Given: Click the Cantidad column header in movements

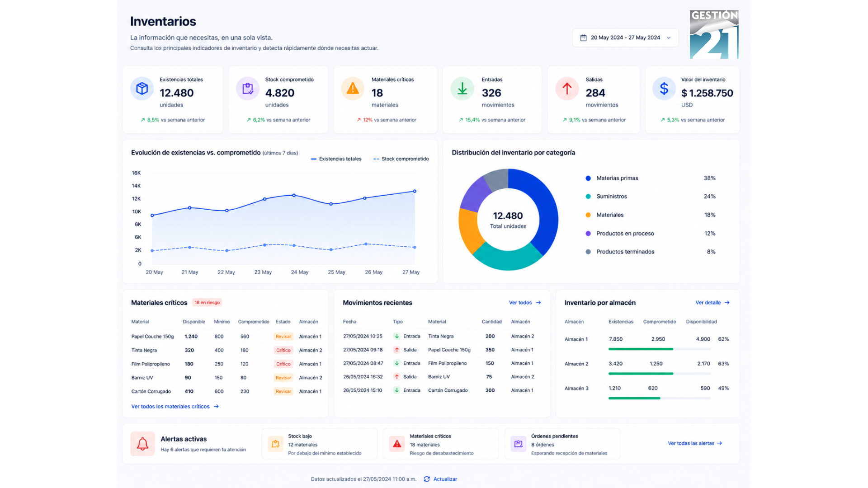Looking at the screenshot, I should tap(491, 322).
